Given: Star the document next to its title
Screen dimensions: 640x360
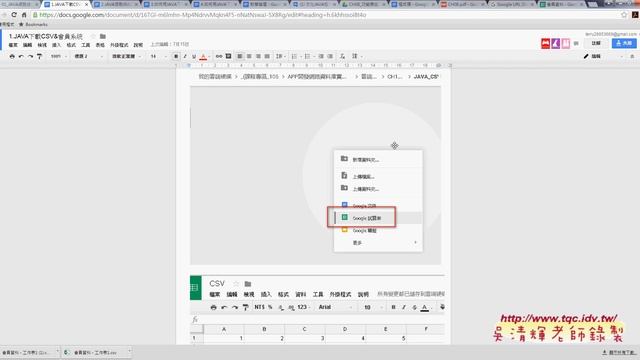Looking at the screenshot, I should click(93, 36).
